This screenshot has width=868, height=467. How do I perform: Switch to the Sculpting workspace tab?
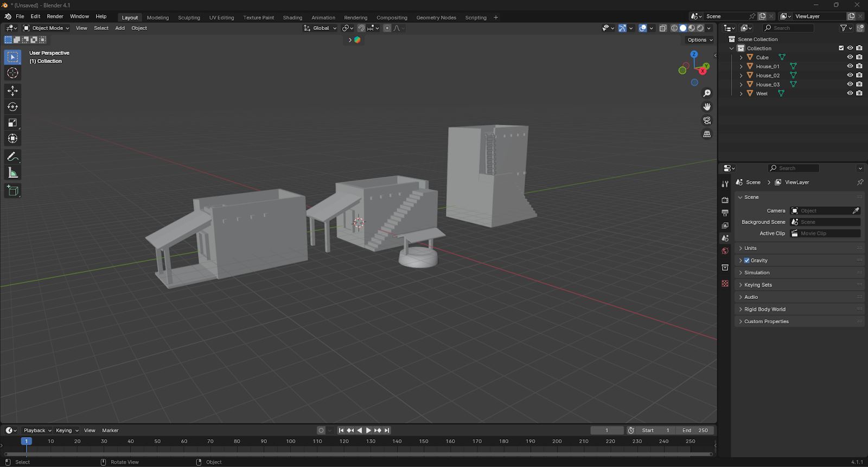click(x=189, y=17)
